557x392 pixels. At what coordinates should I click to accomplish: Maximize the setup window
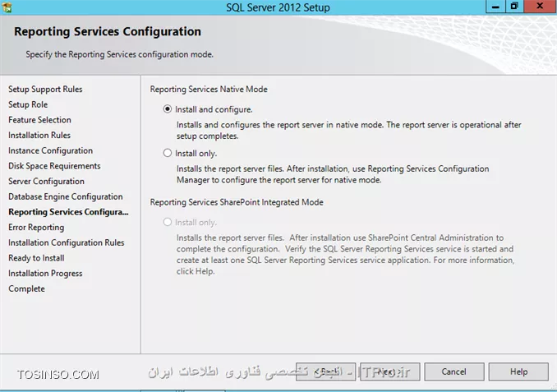click(x=514, y=7)
